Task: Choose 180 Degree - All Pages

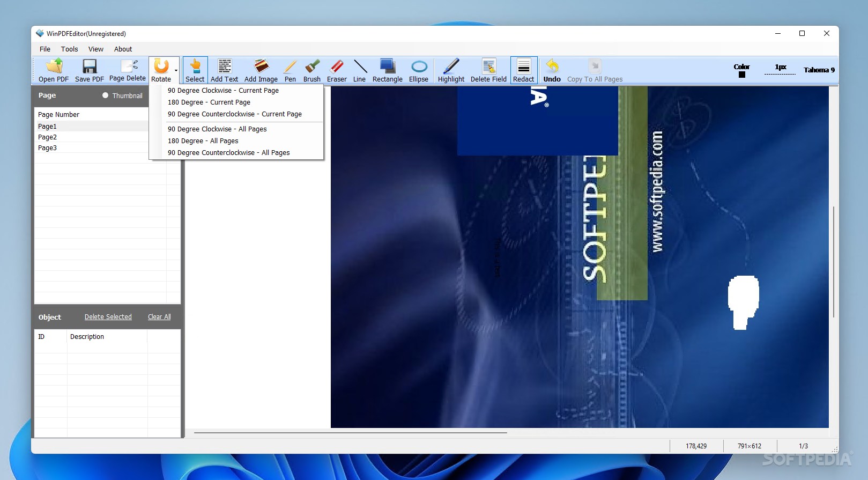Action: pos(236,141)
